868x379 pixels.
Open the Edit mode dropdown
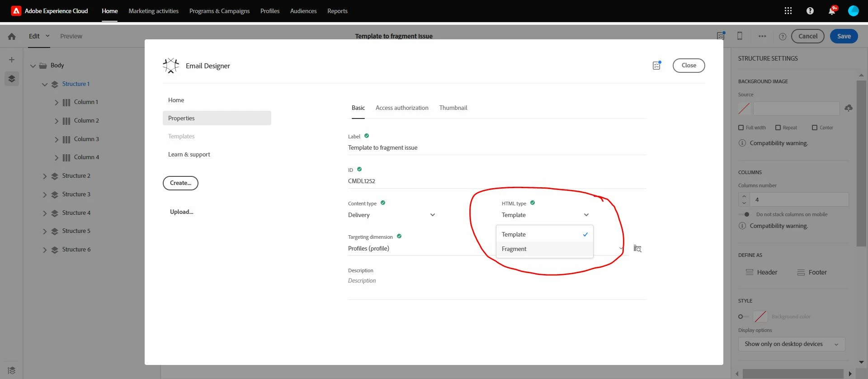(x=39, y=36)
